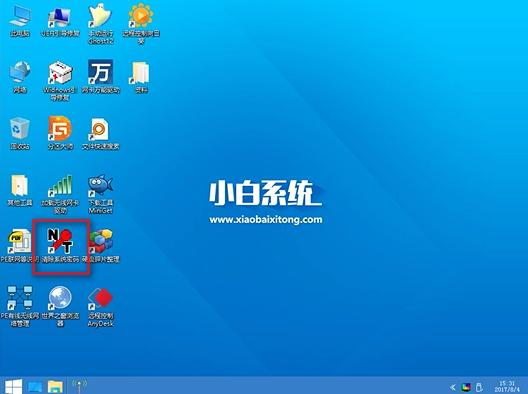Open the Recycle Bin icon

point(20,133)
